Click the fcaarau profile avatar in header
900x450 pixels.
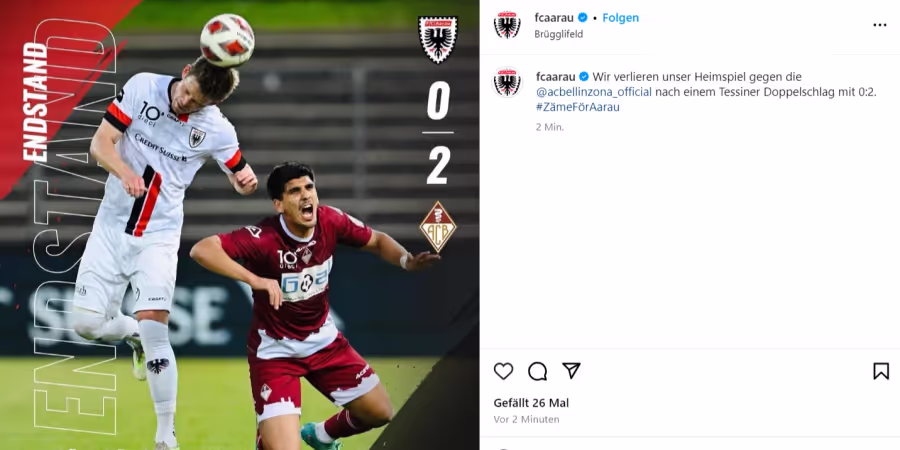[x=507, y=25]
